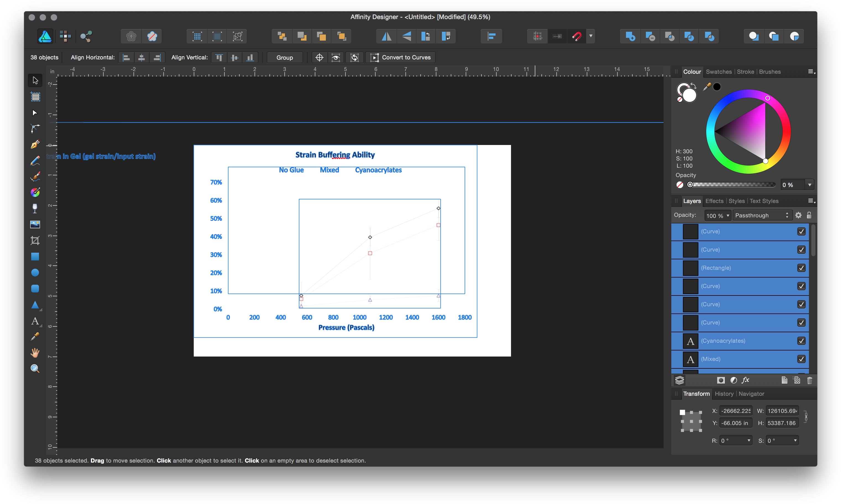Screen dimensions: 841x504
Task: Switch to the History tab
Action: click(x=724, y=394)
